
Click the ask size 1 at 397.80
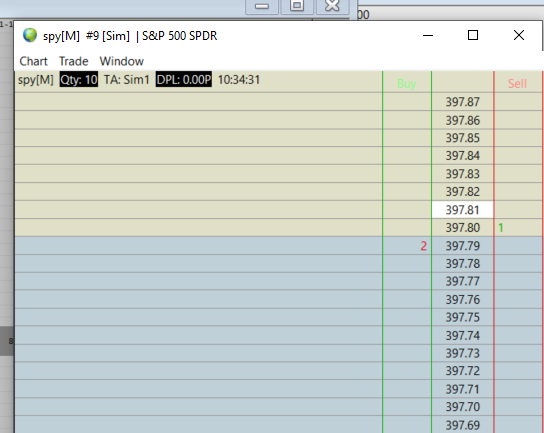pos(501,228)
